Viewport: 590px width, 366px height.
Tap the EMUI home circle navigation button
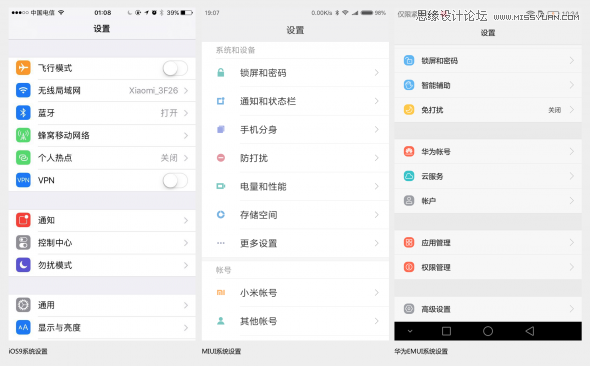pos(488,331)
